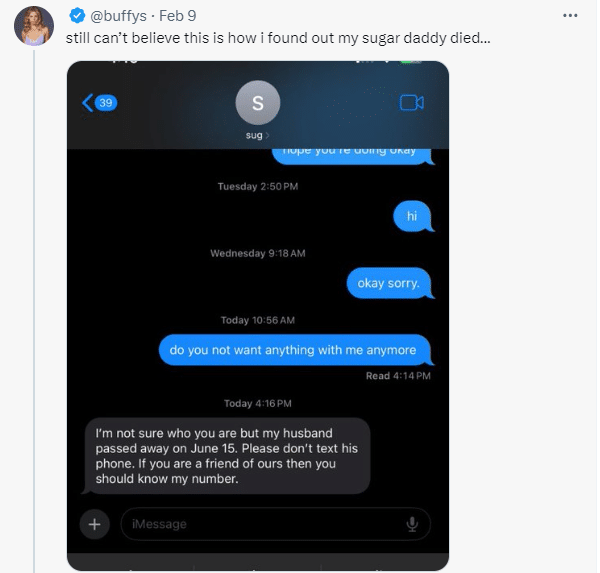Tap the 39 unread messages badge
Image resolution: width=600 pixels, height=573 pixels.
coord(107,102)
